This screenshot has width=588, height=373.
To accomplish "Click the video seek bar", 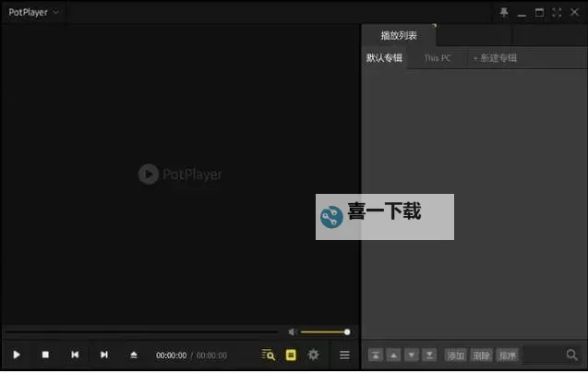I will [141, 331].
